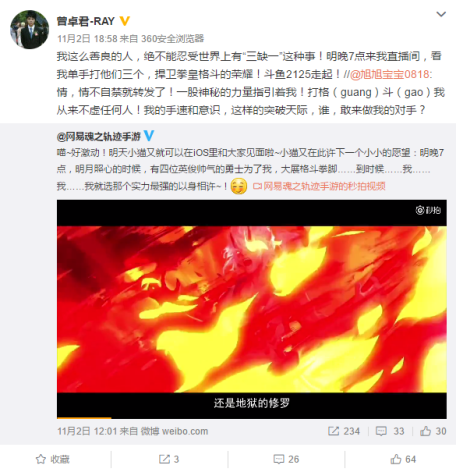The height and width of the screenshot is (472, 457).
Task: Open the 网易魂之轨迹手游的秒拍视频 link
Action: [x=319, y=186]
